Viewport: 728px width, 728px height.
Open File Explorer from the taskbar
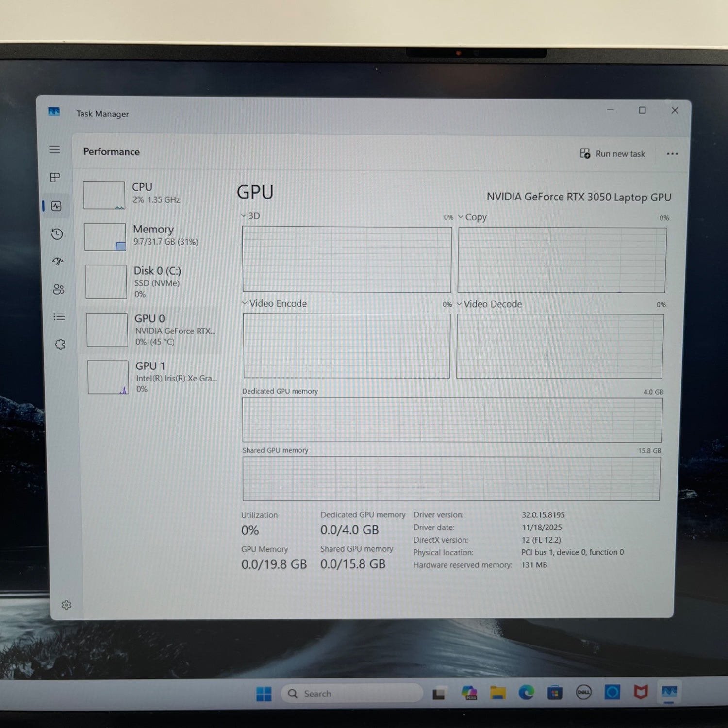[x=498, y=693]
